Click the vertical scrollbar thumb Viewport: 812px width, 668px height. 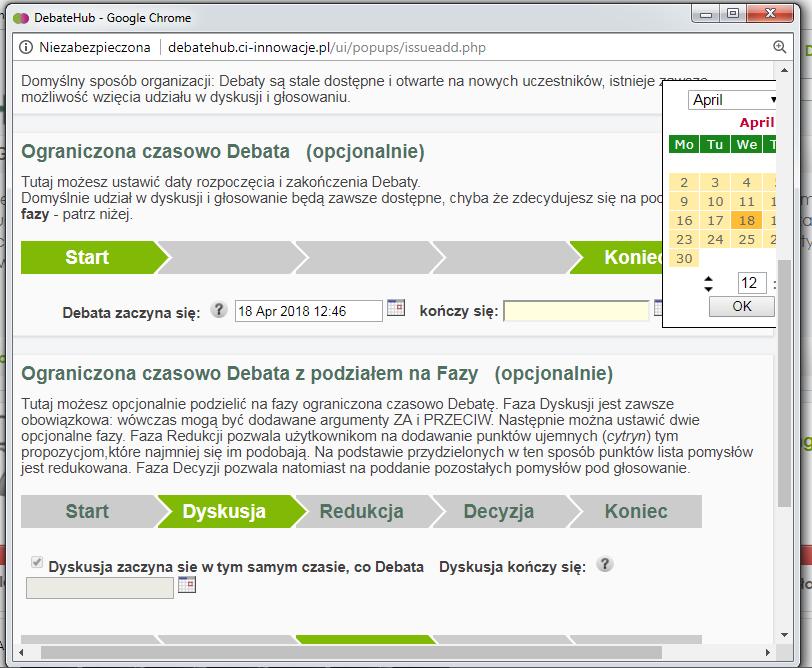pyautogui.click(x=784, y=383)
